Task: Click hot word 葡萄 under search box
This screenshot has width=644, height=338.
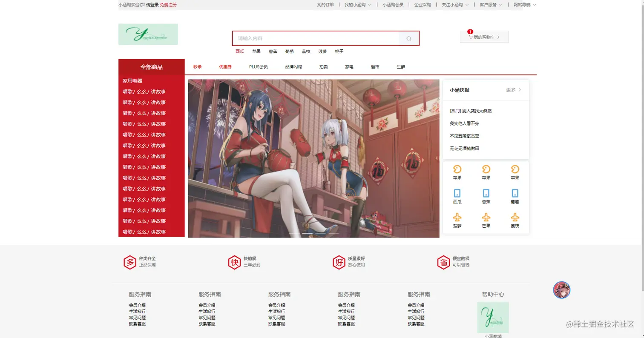Action: pos(290,52)
